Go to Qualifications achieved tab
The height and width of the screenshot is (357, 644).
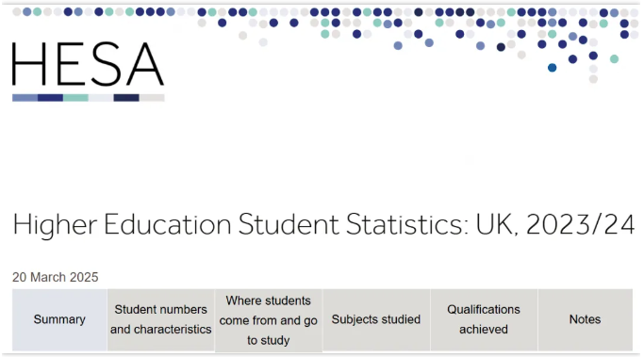coord(484,319)
